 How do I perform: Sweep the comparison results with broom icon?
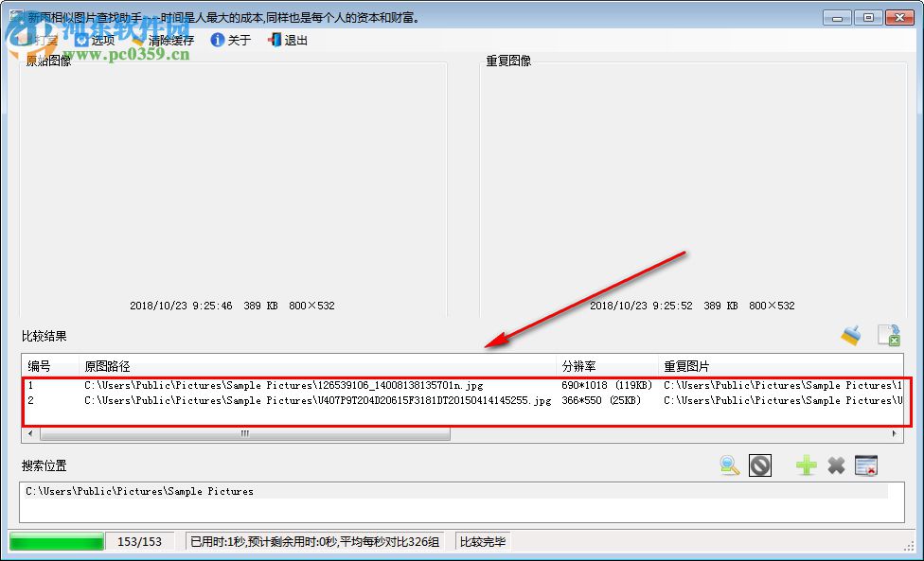click(x=849, y=335)
